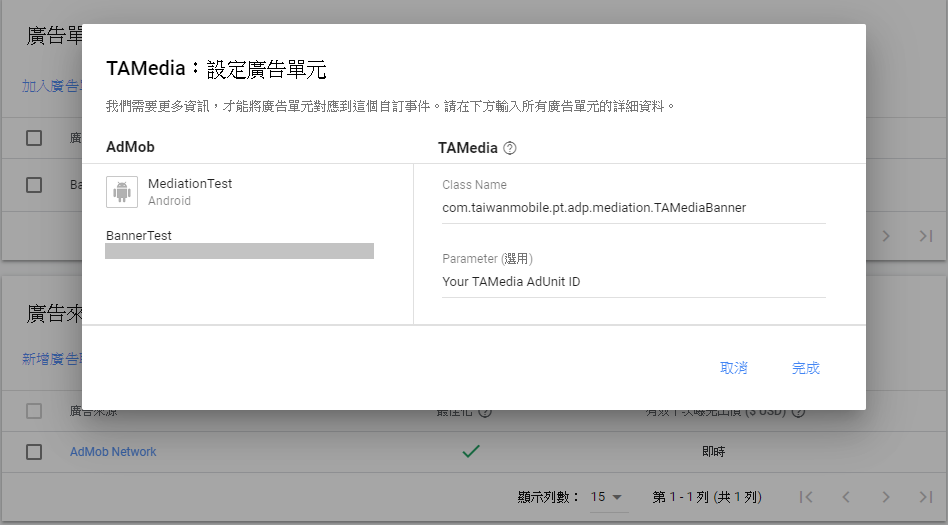Click the Android app icon for MediationTest

(x=122, y=192)
